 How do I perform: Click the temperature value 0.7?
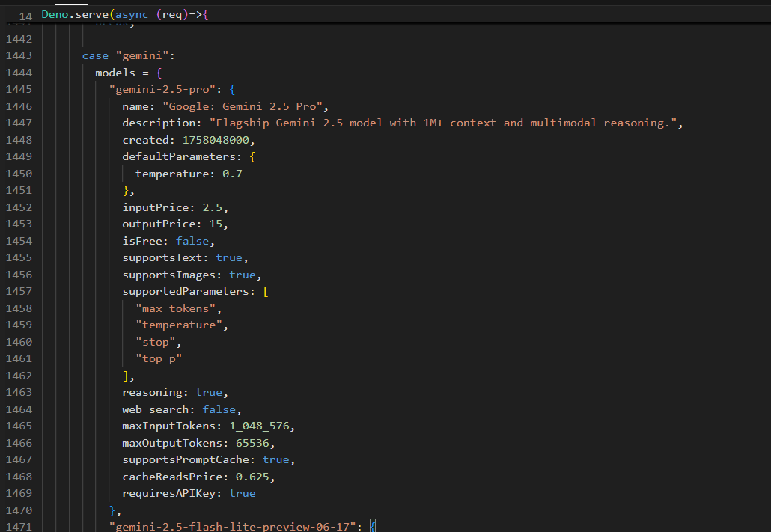232,174
